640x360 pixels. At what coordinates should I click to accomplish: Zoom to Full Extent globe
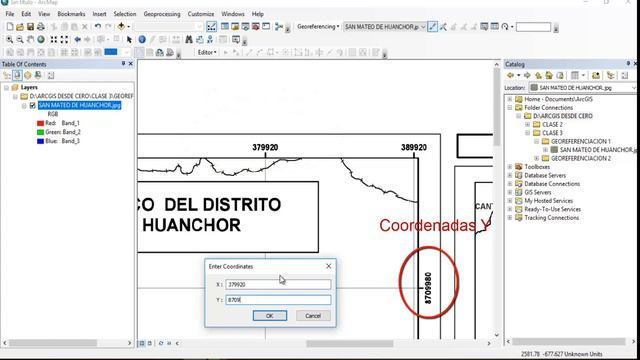(41, 40)
